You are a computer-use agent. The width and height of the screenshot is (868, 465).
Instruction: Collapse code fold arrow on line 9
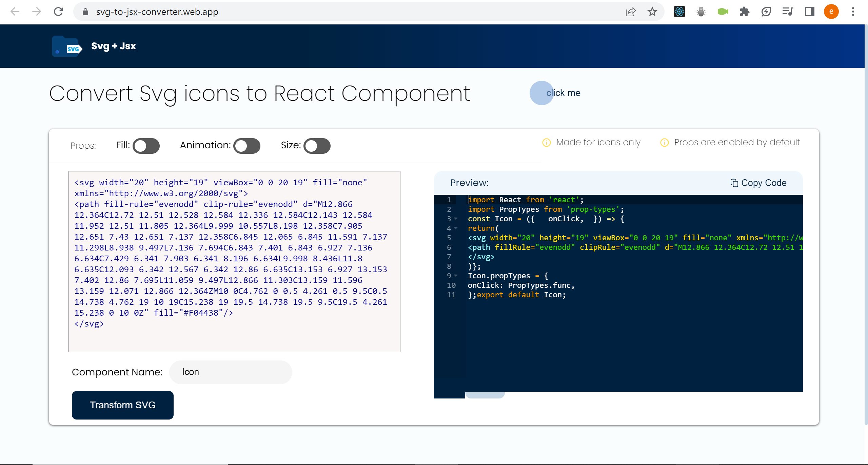pyautogui.click(x=456, y=276)
